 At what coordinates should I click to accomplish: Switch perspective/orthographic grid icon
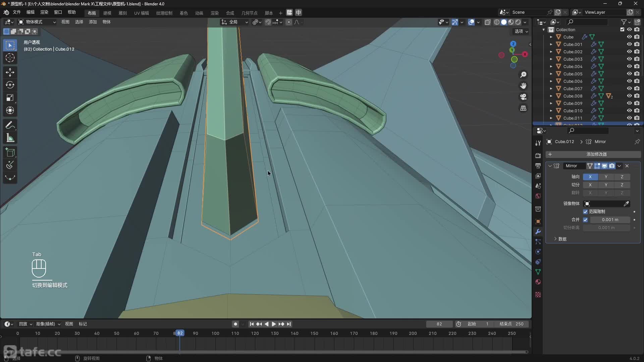click(523, 108)
